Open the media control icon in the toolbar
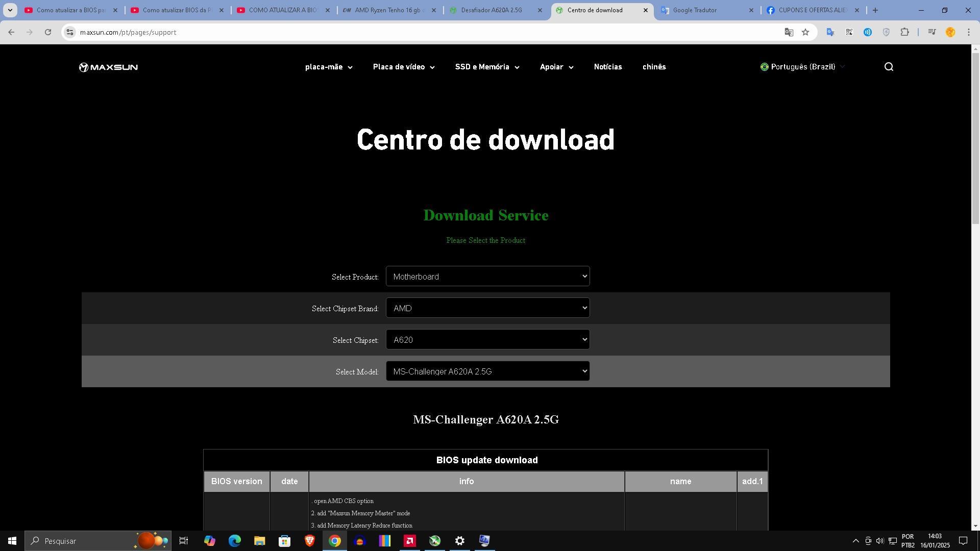The height and width of the screenshot is (551, 980). coord(932,32)
